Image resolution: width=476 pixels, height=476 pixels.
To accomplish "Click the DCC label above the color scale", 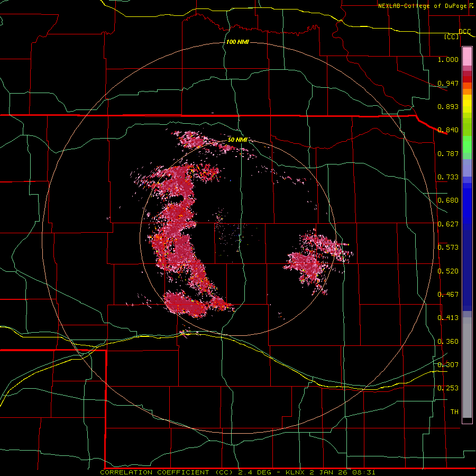I will 464,31.
